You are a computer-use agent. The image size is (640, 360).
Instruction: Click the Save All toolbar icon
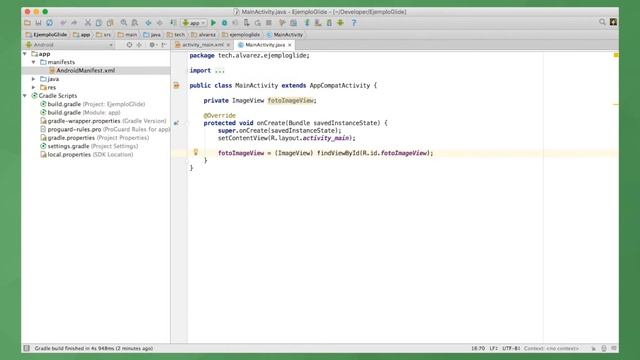[x=38, y=23]
